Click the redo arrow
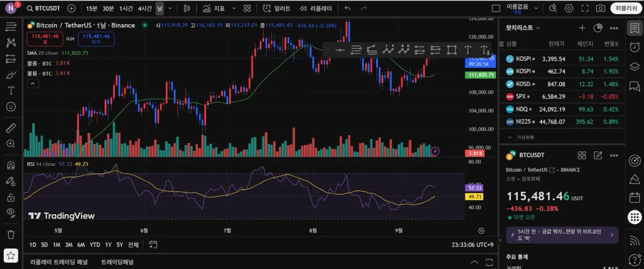The height and width of the screenshot is (269, 644). point(364,9)
